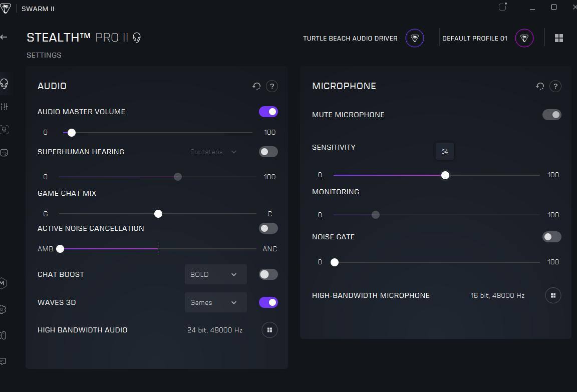Open the Turtle Beach Audio Driver icon
The image size is (577, 392).
click(414, 38)
